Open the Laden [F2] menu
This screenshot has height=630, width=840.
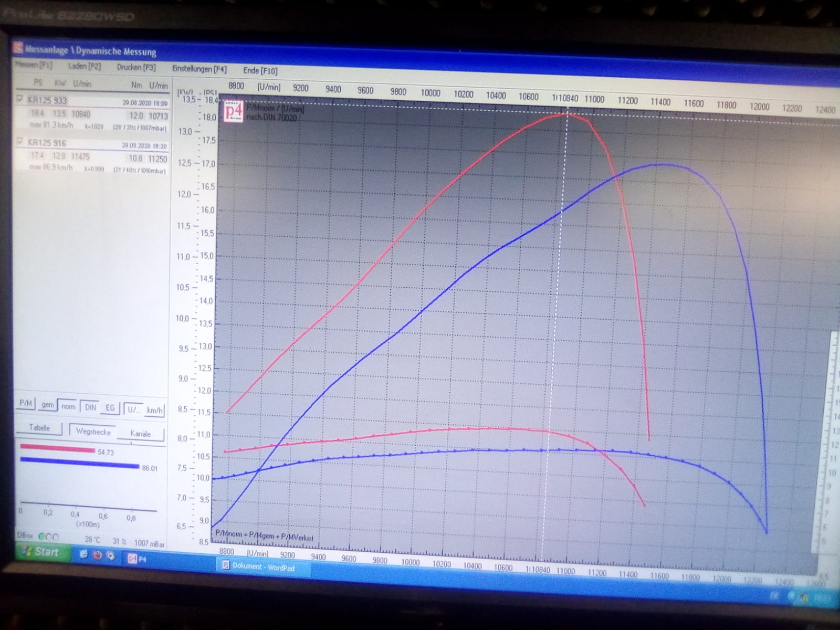(x=84, y=66)
